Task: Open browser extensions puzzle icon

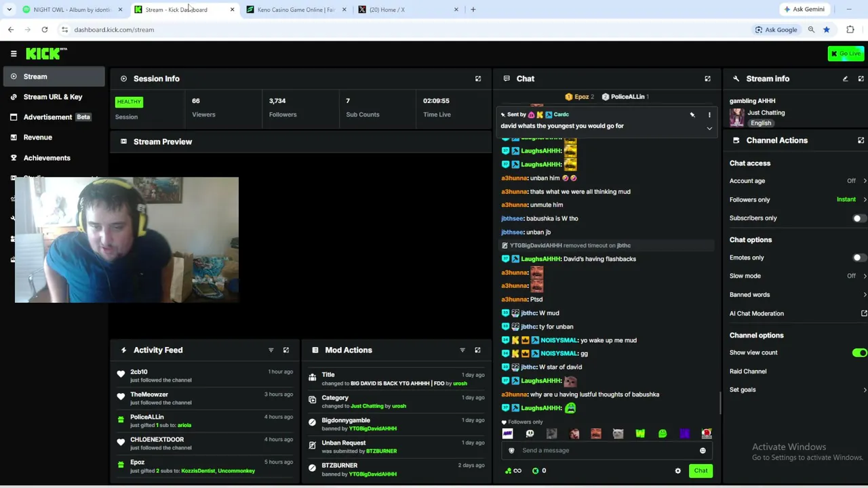Action: (850, 30)
